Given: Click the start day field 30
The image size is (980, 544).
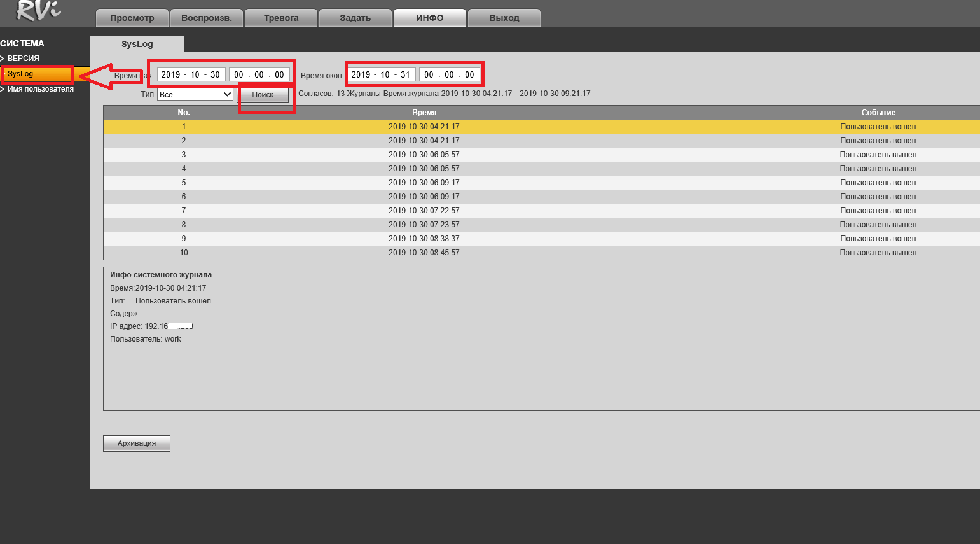Looking at the screenshot, I should point(216,74).
